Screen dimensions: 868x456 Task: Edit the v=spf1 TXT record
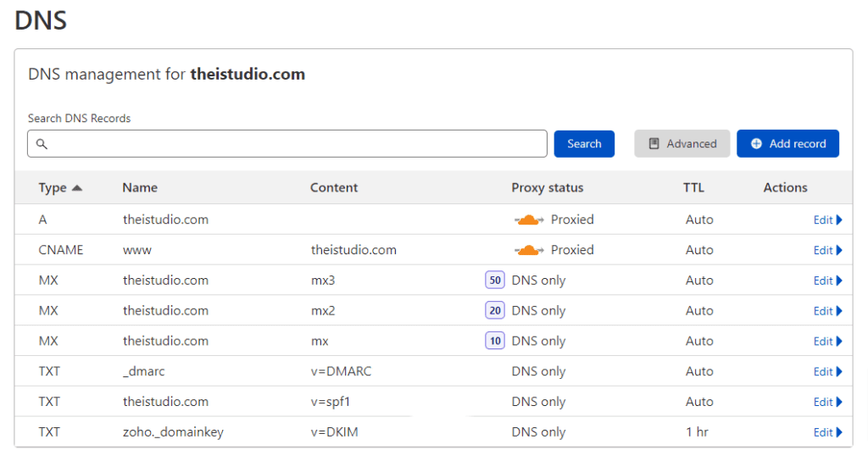[827, 403]
